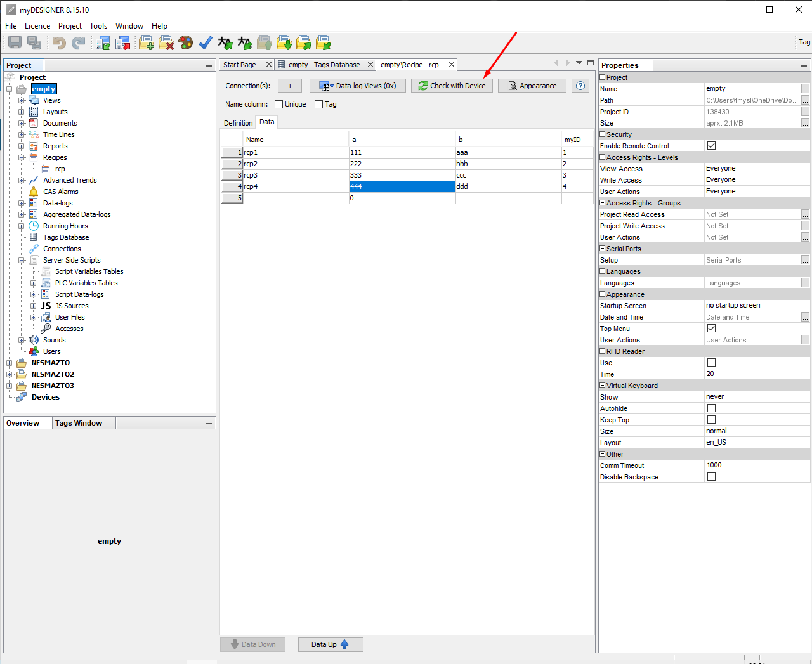812x664 pixels.
Task: Toggle the Autohide checkbox
Action: (711, 408)
